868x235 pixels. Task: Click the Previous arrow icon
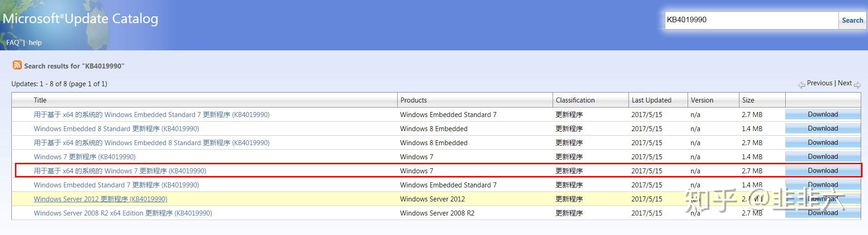point(802,85)
